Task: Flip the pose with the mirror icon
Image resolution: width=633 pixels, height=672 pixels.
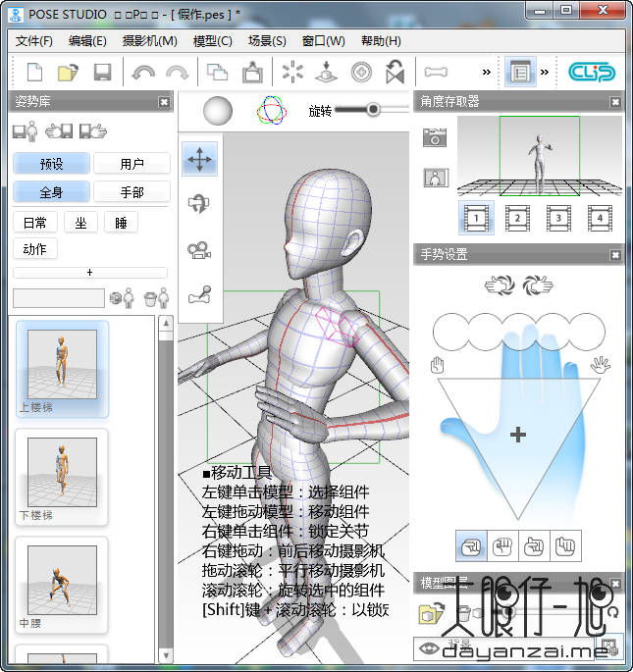Action: click(x=395, y=72)
